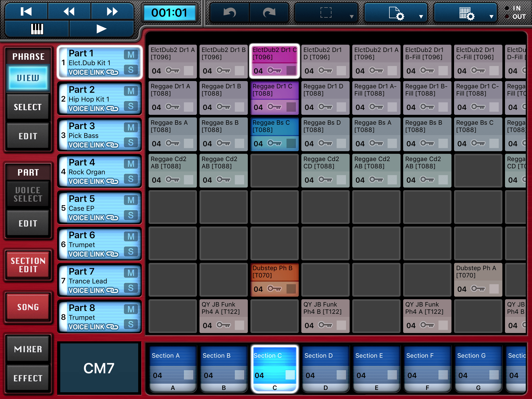Open the file options dropdown
The image size is (532, 399).
click(421, 16)
